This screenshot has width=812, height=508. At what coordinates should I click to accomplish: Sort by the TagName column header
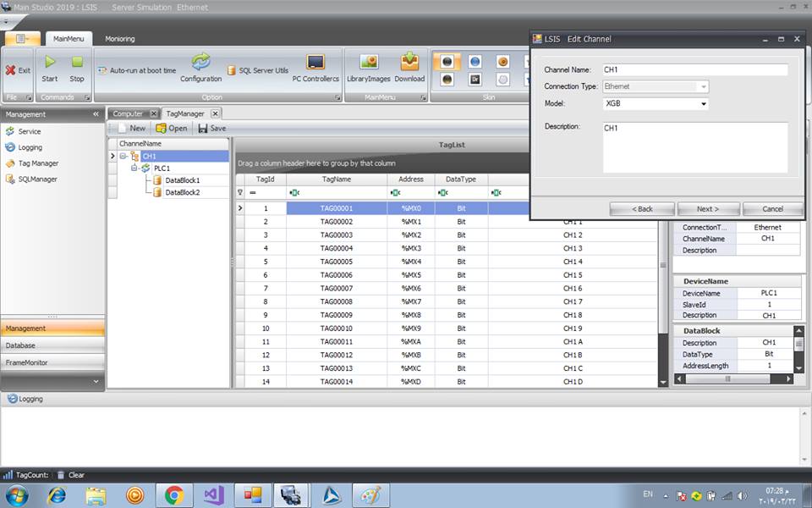click(x=337, y=179)
